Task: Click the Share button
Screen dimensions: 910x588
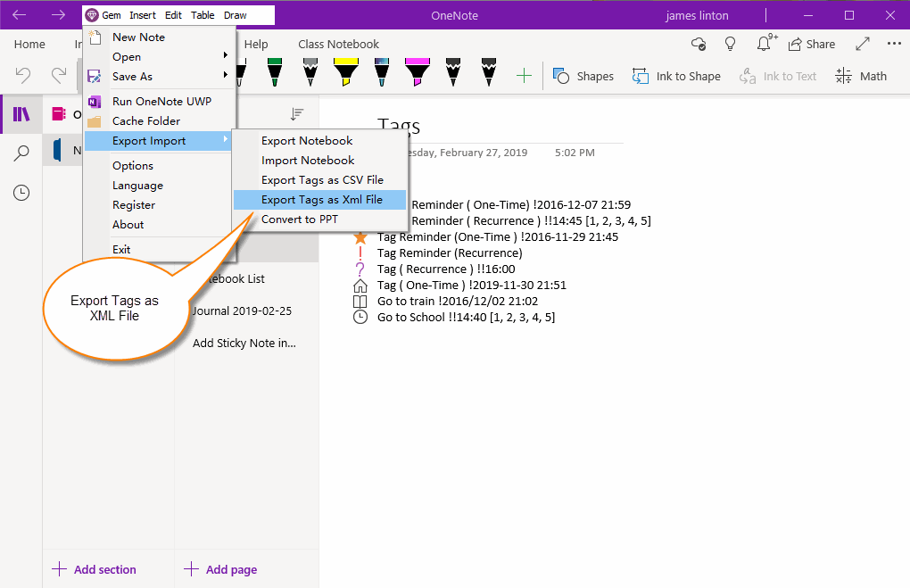Action: [x=812, y=44]
